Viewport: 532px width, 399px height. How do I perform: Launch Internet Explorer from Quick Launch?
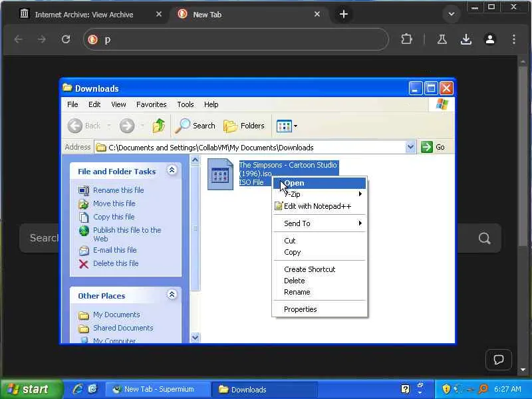click(78, 389)
